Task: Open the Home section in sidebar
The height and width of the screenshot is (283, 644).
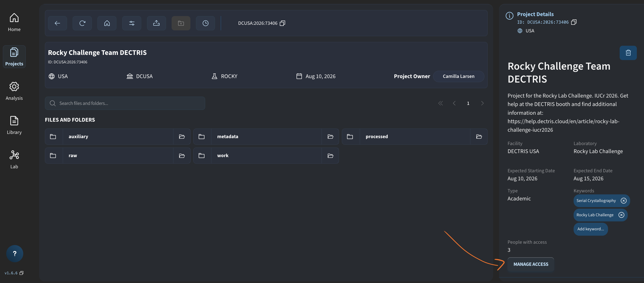Action: (x=14, y=22)
